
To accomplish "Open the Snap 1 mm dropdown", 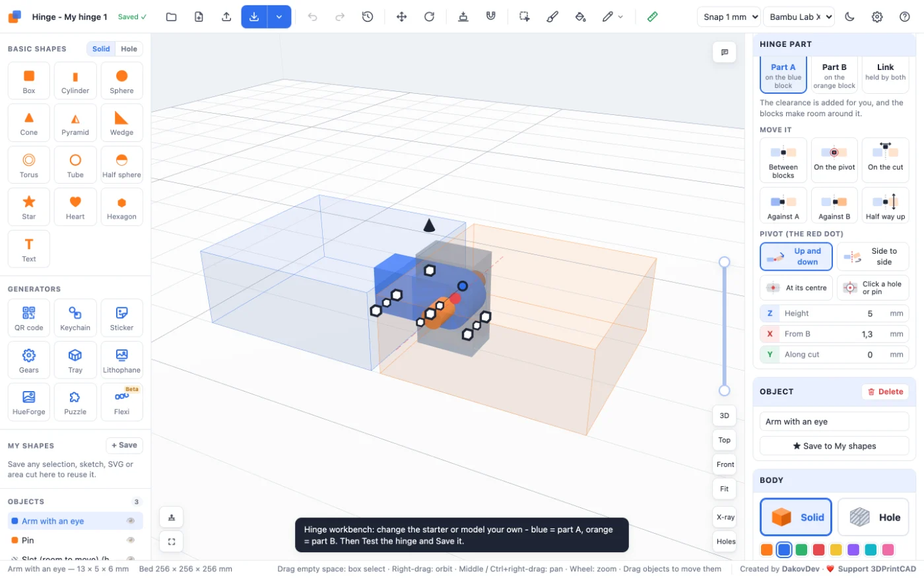I will click(x=729, y=17).
